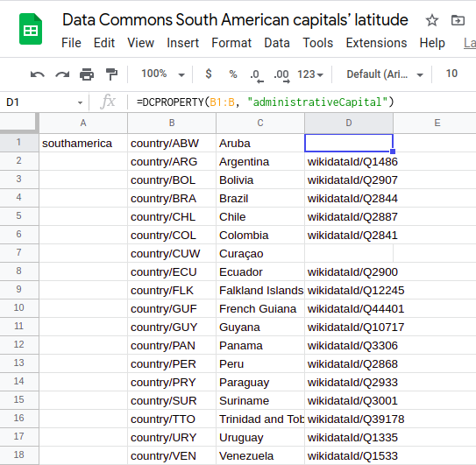Screen dimensions: 476x465
Task: Increase decimal places
Action: [x=281, y=75]
